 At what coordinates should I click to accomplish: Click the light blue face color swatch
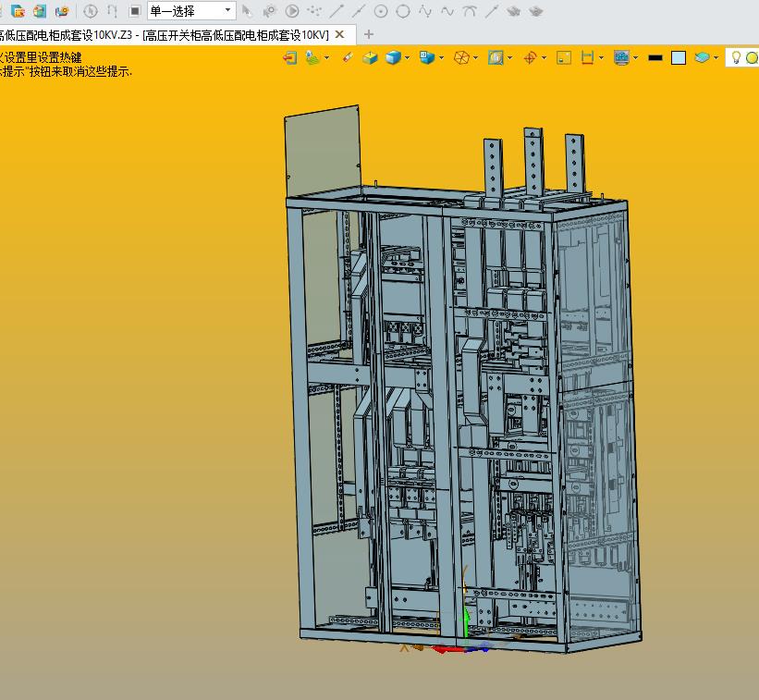679,58
